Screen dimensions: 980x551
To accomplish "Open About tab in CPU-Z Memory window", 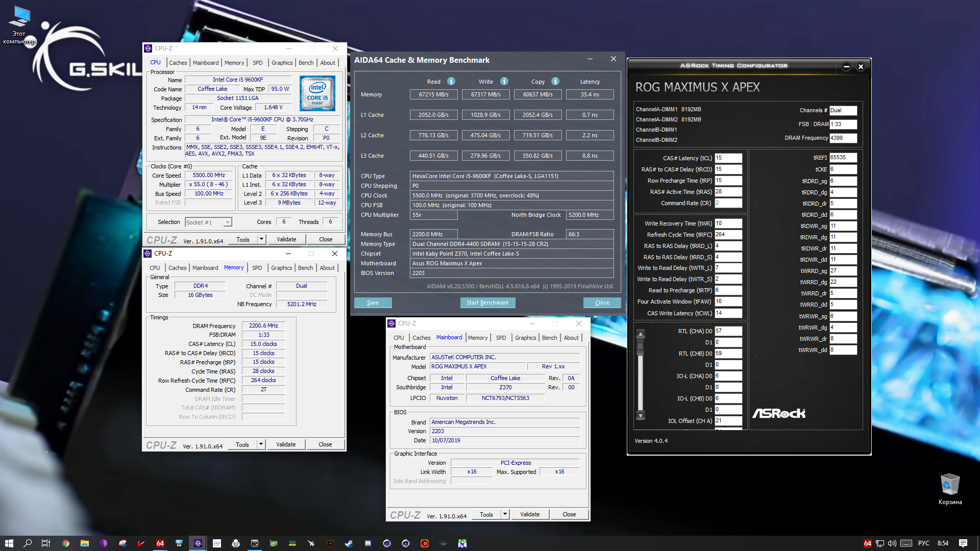I will (x=327, y=268).
